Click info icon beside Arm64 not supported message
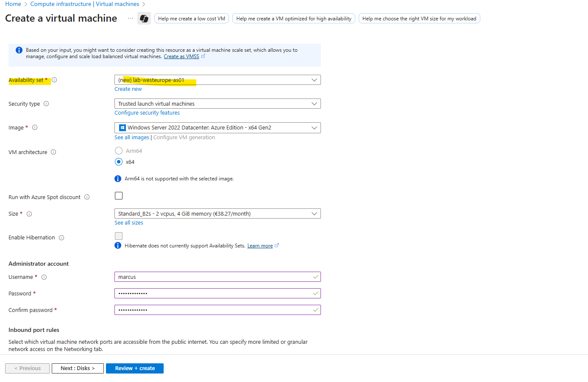 coord(118,179)
